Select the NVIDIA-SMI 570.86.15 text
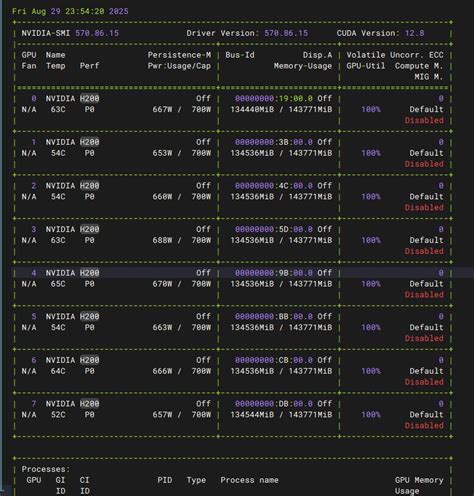This screenshot has height=496, width=474. pyautogui.click(x=70, y=33)
